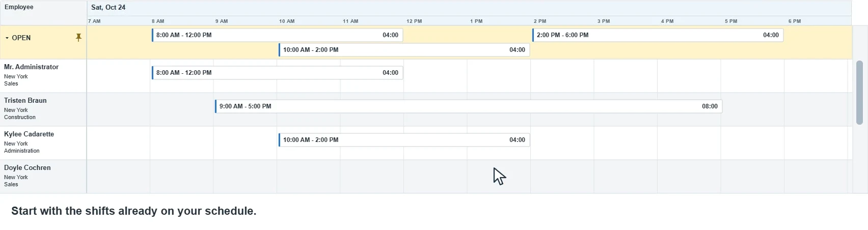Select the Doyle Cochren employee name
The height and width of the screenshot is (230, 868).
tap(27, 168)
